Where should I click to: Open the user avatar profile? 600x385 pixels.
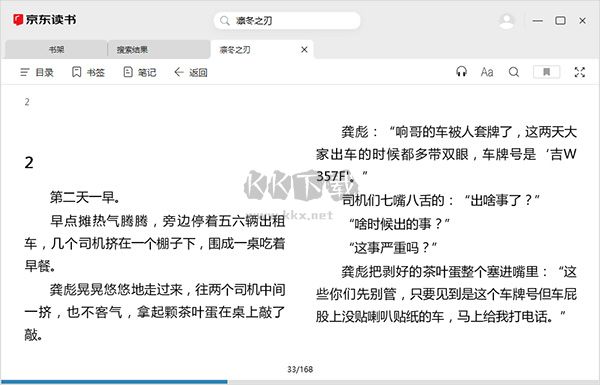pos(507,21)
